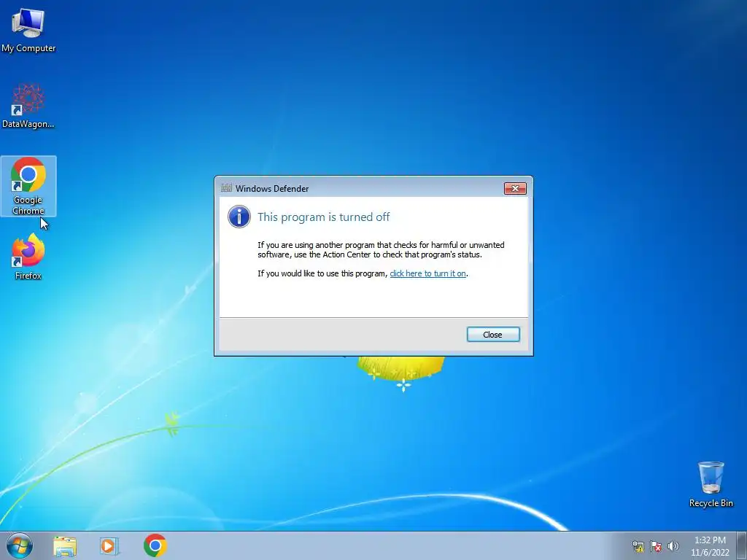Select the Recycle Bin icon
Viewport: 747px width, 560px height.
[711, 484]
